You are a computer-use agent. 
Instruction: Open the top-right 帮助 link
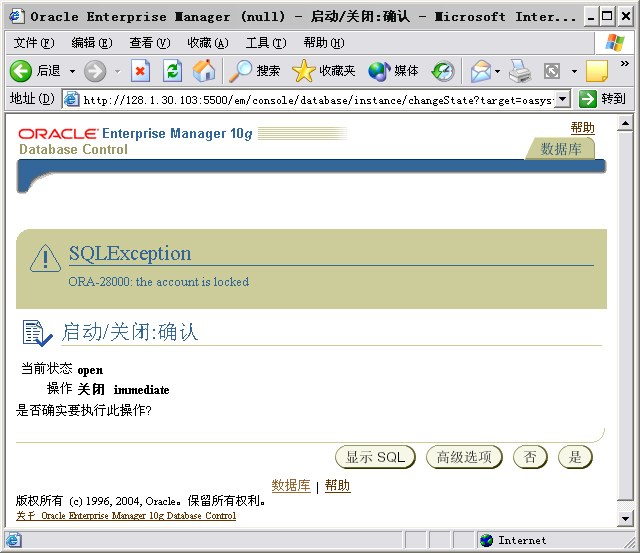coord(582,128)
